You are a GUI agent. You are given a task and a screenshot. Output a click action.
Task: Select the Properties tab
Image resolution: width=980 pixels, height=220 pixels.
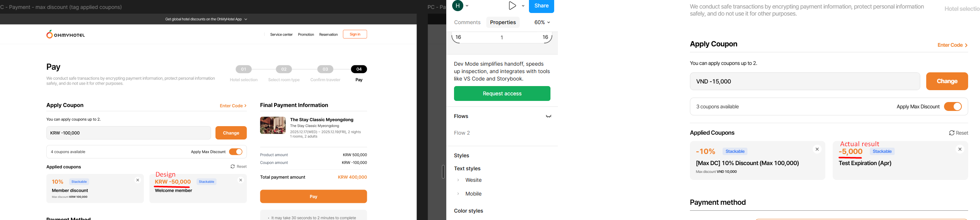[503, 23]
